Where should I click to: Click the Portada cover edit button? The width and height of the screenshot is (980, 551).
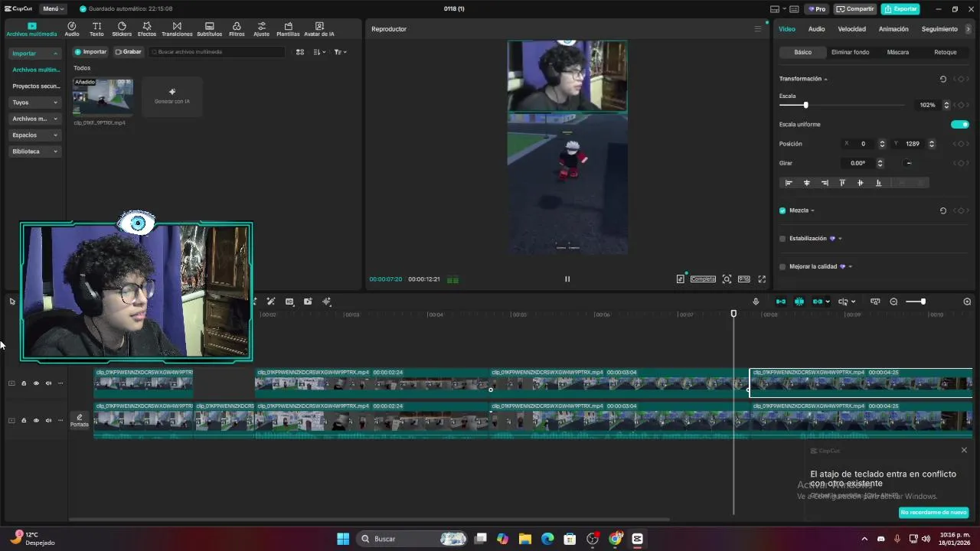(80, 420)
